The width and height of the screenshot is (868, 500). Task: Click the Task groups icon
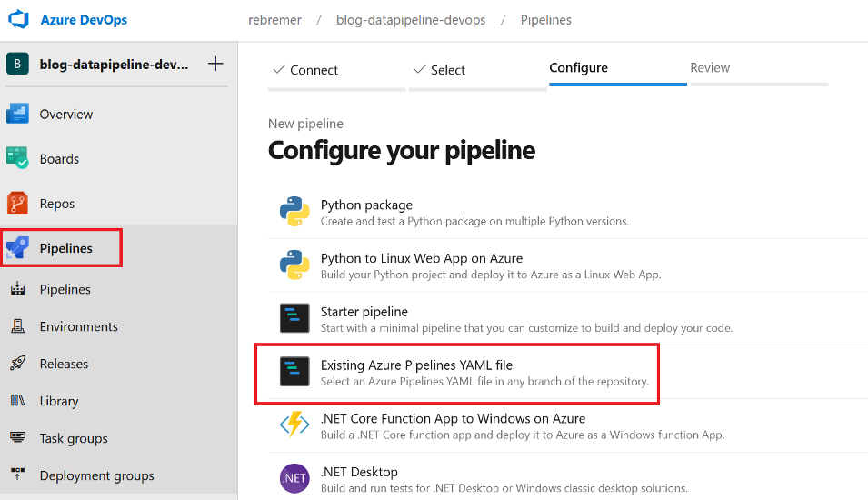click(18, 438)
